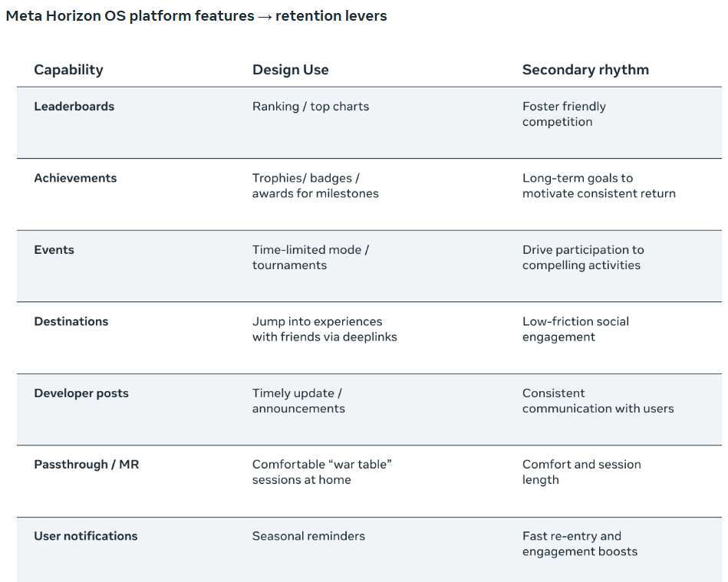Click the Design Use column header

tap(290, 70)
